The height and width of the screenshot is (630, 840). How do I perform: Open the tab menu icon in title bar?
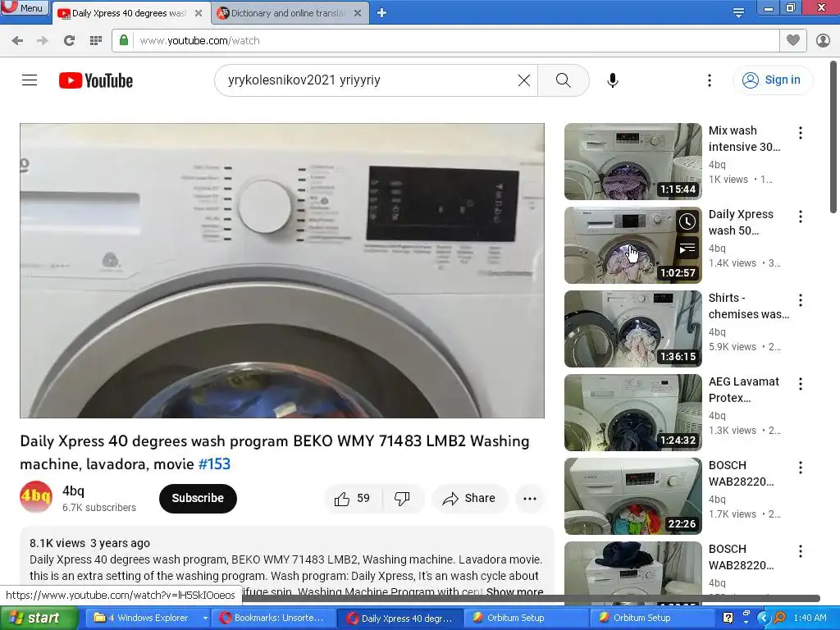738,13
